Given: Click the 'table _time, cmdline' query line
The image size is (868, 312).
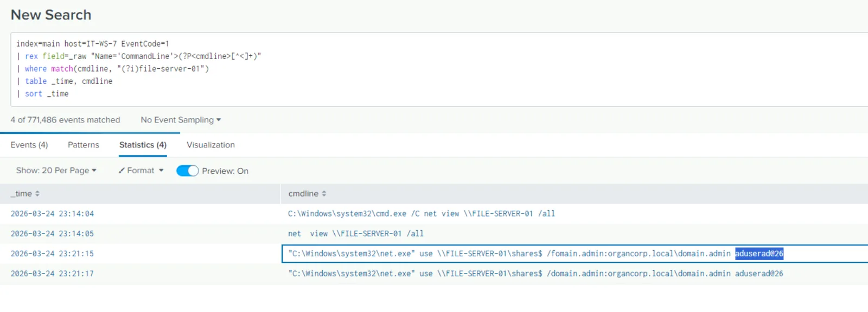Looking at the screenshot, I should [x=64, y=81].
